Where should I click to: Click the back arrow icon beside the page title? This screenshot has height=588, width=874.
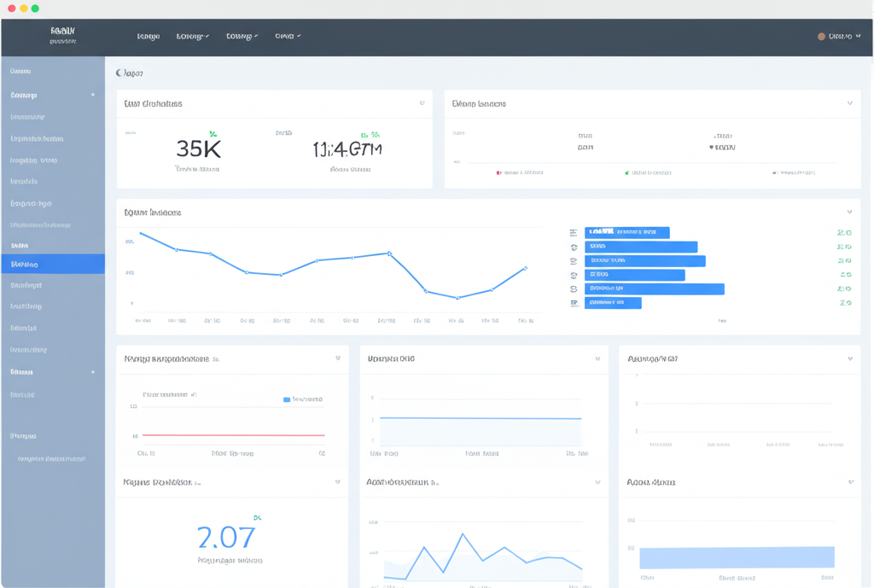[118, 73]
